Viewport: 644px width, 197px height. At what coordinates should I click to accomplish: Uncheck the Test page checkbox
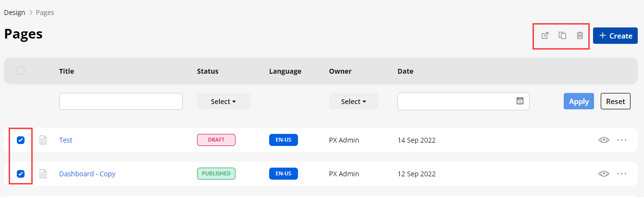click(x=21, y=140)
